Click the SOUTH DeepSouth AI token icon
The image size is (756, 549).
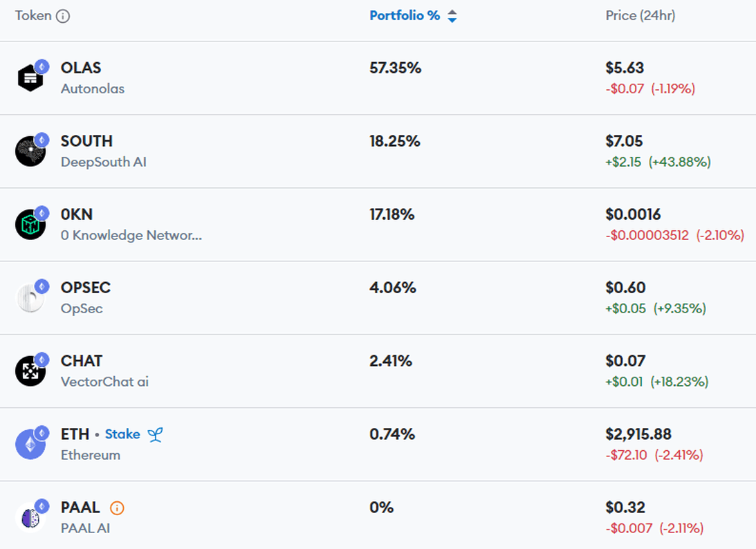[30, 151]
